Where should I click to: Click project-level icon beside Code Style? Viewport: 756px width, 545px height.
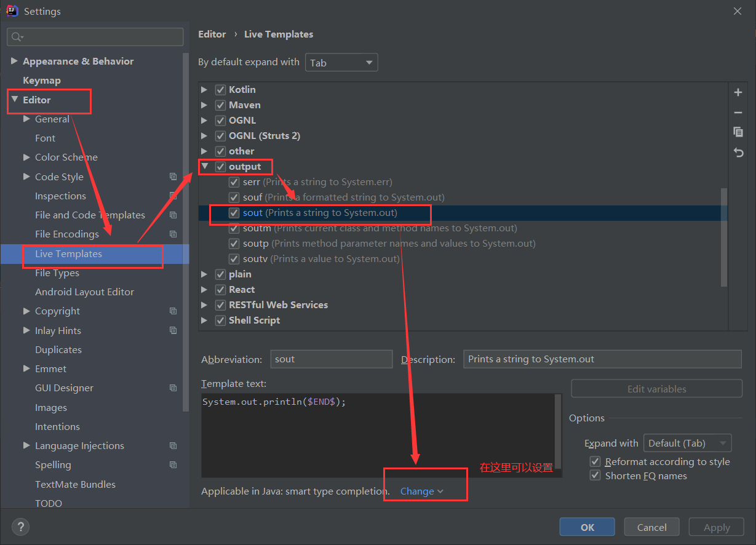173,177
